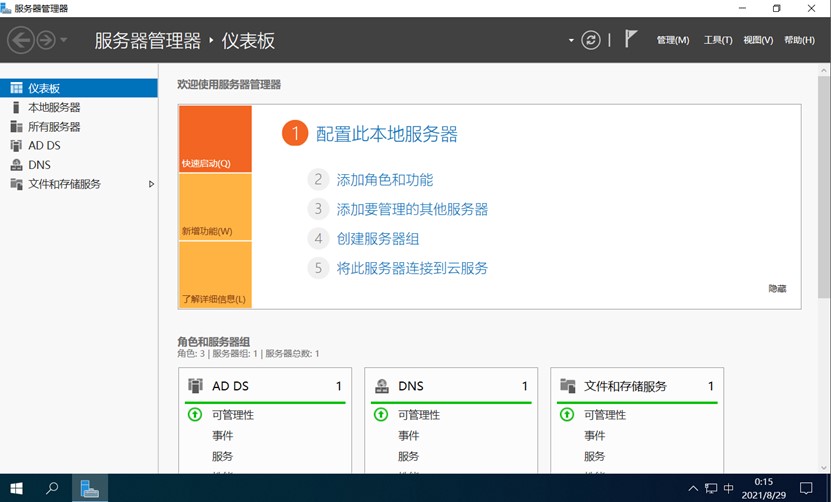This screenshot has height=502, width=831.
Task: Click the scrollbar down arrow
Action: tap(824, 468)
